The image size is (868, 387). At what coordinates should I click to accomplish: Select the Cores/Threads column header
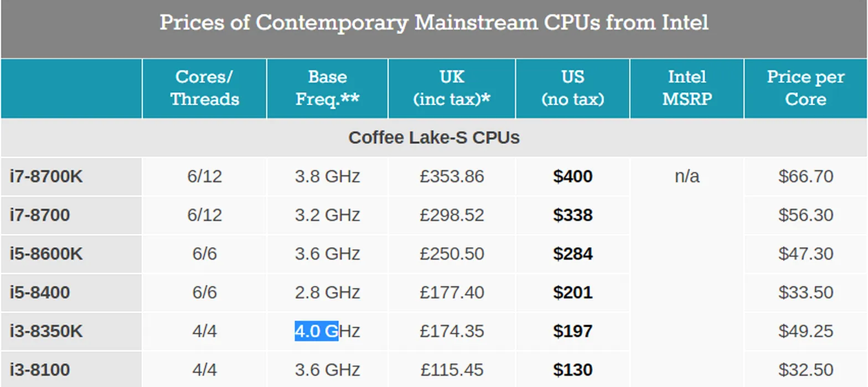204,88
